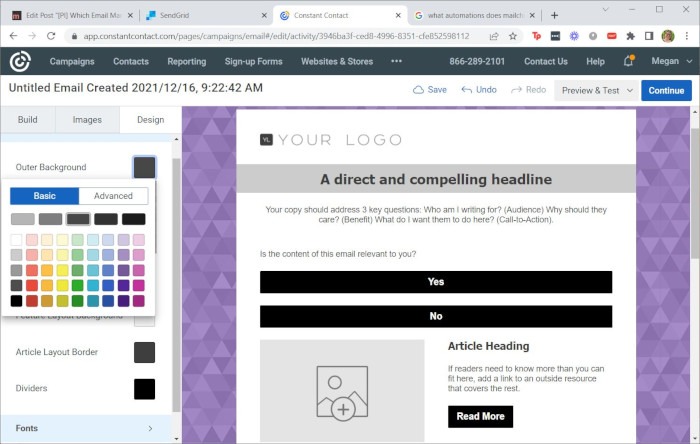700x444 pixels.
Task: Click the Redo button
Action: coord(529,90)
